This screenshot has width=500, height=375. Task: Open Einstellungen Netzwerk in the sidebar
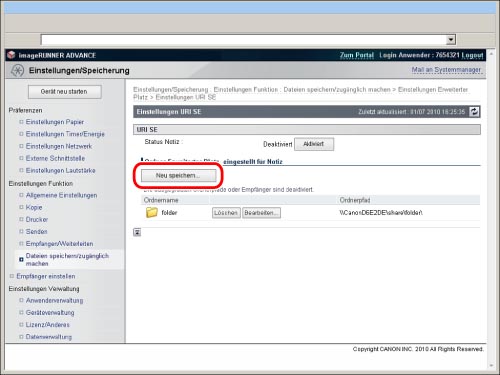point(59,146)
